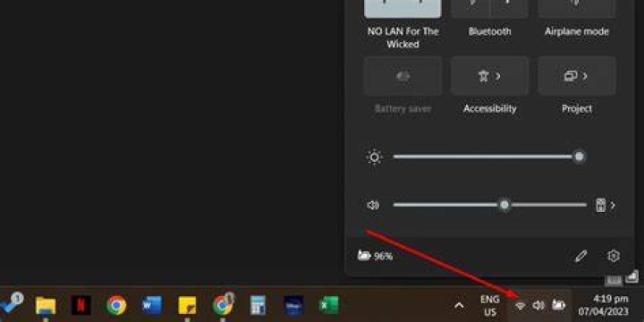This screenshot has height=322, width=644.
Task: Toggle the Battery saver tile
Action: 402,76
